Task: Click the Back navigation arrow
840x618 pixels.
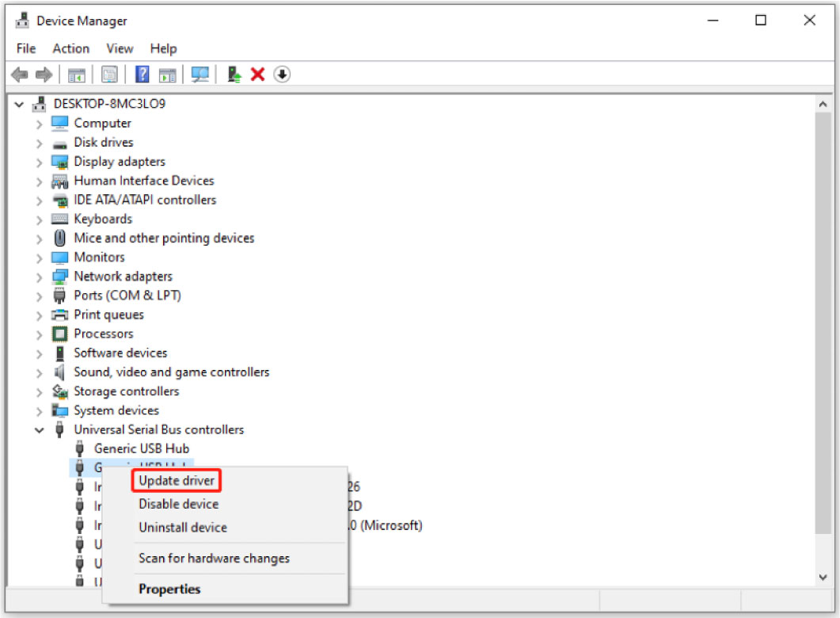Action: 20,74
